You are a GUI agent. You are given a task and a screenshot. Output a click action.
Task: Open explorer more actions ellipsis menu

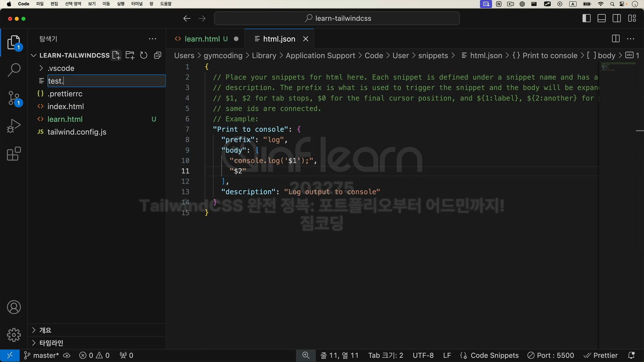click(x=153, y=39)
